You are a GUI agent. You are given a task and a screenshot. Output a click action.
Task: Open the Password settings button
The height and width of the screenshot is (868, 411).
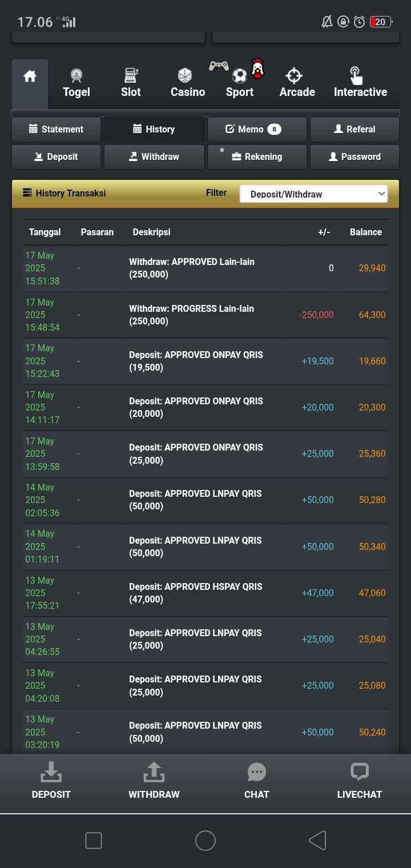pyautogui.click(x=354, y=156)
